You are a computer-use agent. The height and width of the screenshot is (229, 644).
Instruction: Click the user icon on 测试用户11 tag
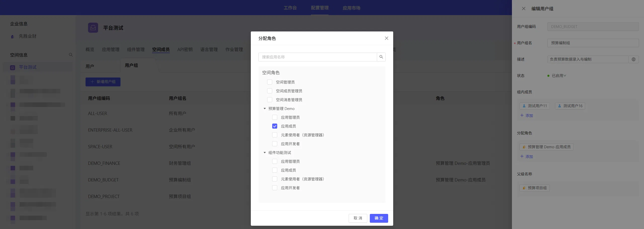click(524, 106)
